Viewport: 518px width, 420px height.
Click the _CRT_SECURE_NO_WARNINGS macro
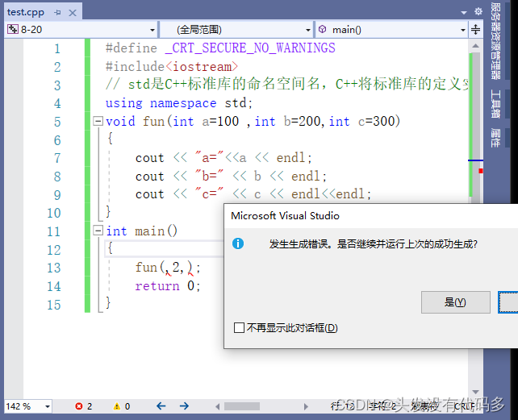point(250,48)
